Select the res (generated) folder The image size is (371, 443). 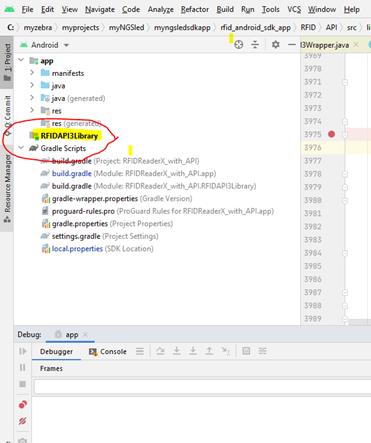[x=76, y=123]
